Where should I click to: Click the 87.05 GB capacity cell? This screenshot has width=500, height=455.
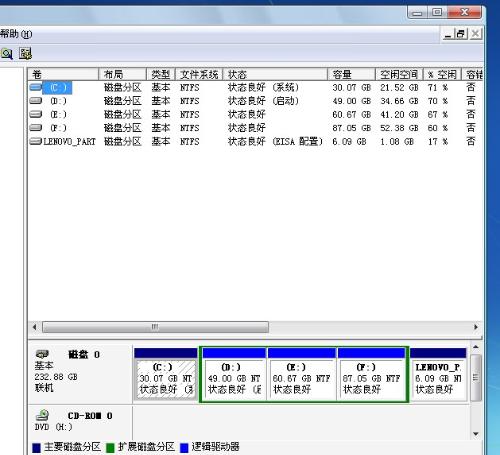(352, 128)
